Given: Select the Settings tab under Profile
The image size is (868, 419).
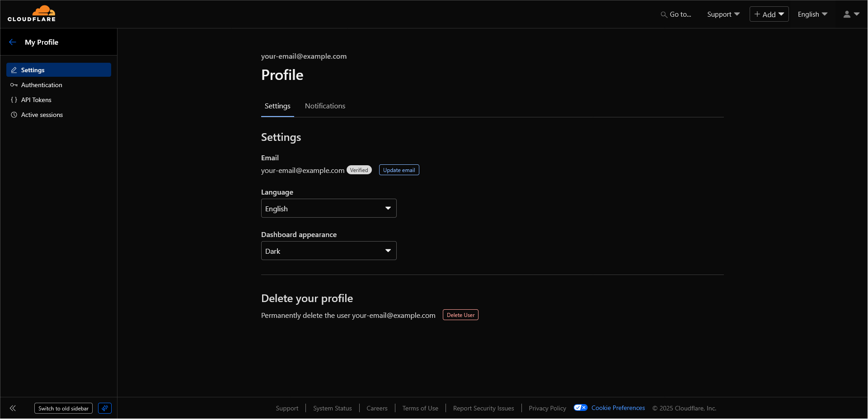Looking at the screenshot, I should tap(277, 106).
